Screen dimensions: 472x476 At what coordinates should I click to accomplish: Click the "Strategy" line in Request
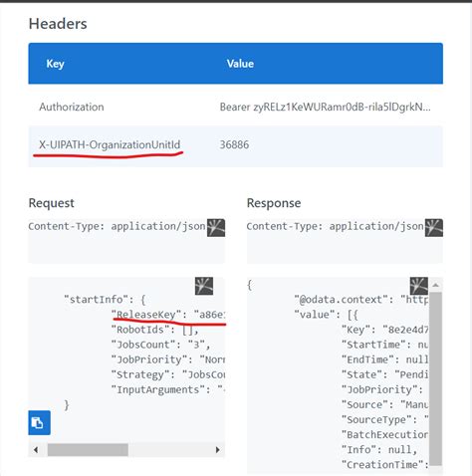click(x=168, y=374)
